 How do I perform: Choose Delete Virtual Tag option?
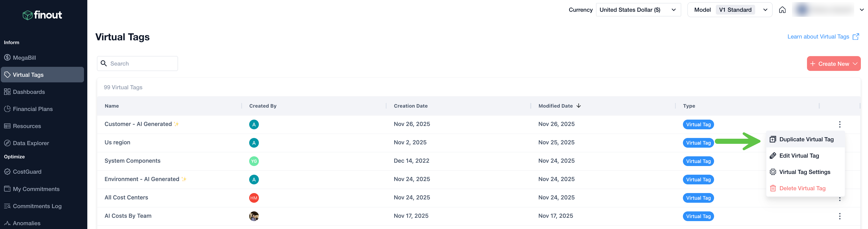[802, 188]
